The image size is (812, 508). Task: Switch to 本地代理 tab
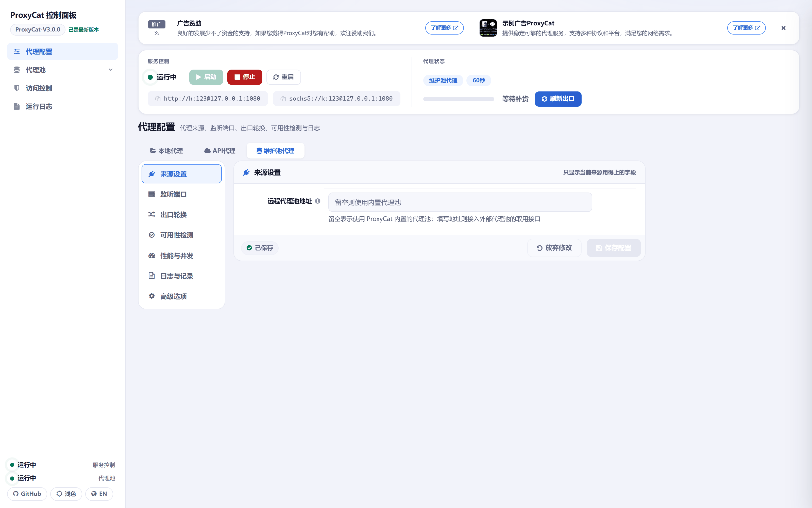pyautogui.click(x=166, y=151)
